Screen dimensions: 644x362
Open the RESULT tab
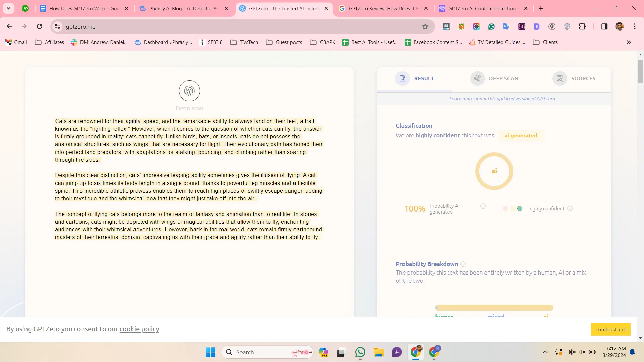(415, 78)
